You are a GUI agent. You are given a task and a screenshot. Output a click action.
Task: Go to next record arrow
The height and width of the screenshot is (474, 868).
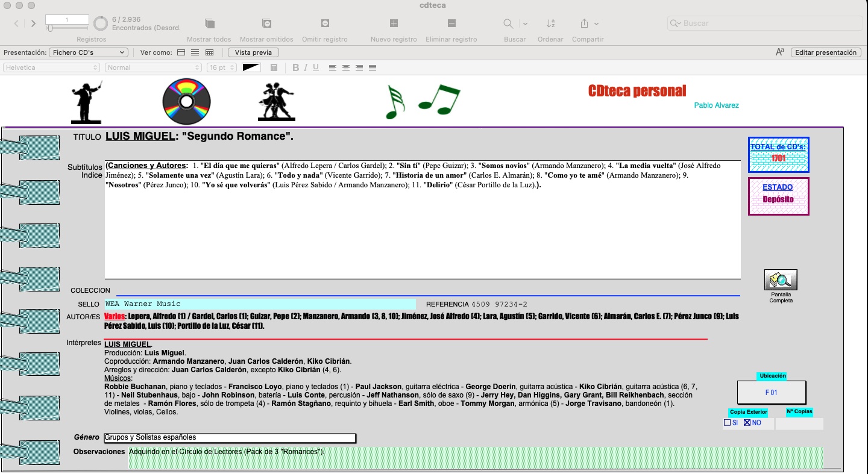(34, 23)
